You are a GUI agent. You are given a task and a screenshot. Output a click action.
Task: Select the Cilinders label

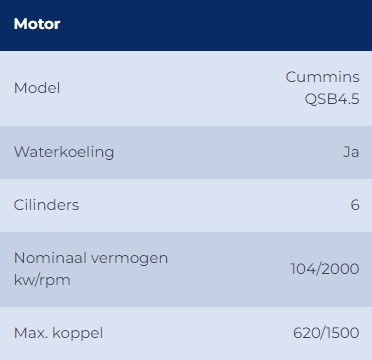point(46,205)
